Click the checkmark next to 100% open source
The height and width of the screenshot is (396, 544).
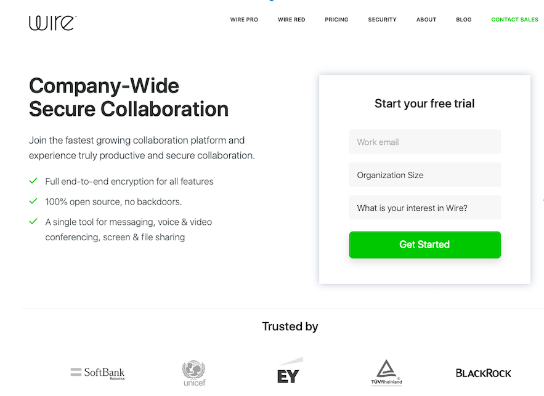click(x=33, y=201)
